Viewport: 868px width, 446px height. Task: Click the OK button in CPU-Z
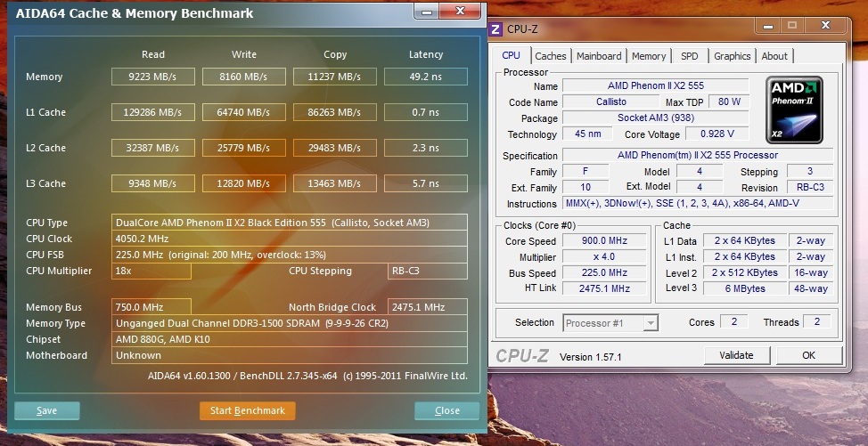coord(809,355)
